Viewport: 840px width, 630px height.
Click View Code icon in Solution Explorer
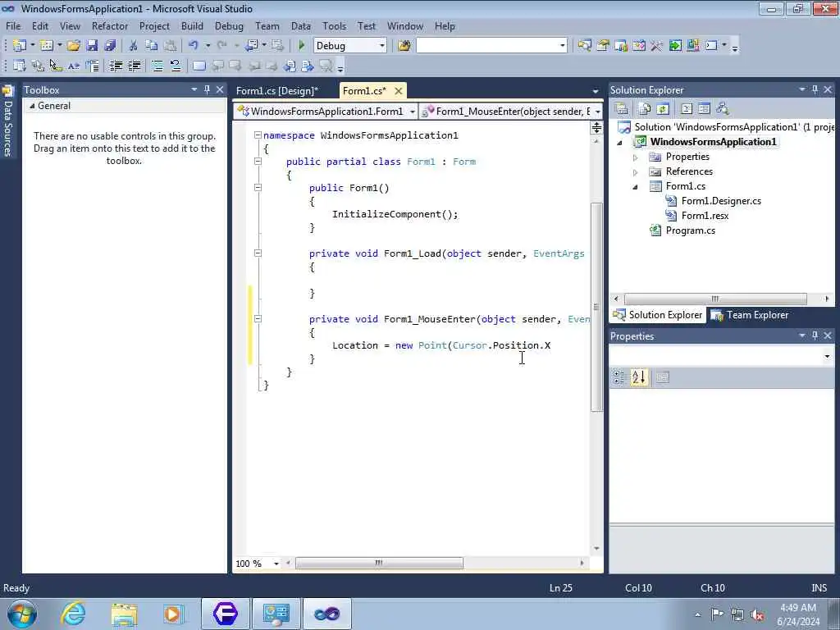[x=687, y=109]
